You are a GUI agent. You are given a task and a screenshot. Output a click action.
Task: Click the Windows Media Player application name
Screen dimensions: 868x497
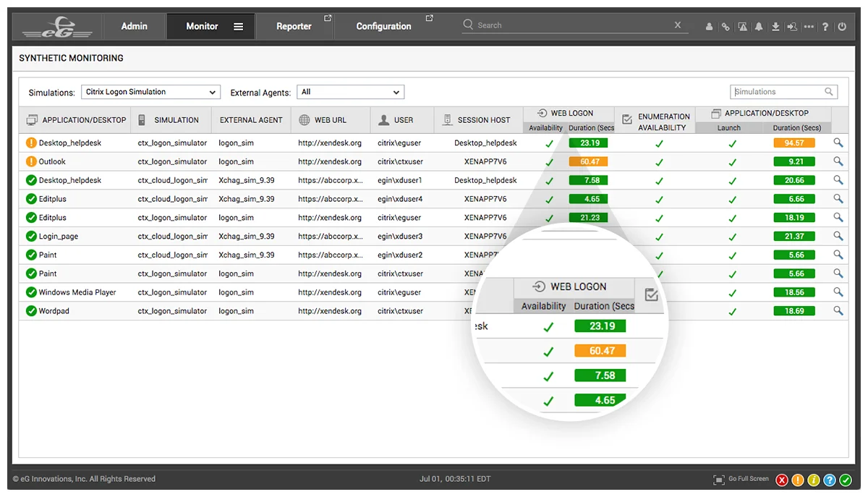pos(77,292)
